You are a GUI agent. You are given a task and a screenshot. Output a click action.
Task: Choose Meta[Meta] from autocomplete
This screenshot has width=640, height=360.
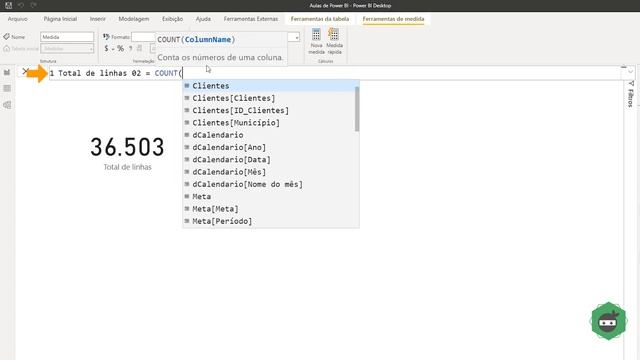pos(269,209)
